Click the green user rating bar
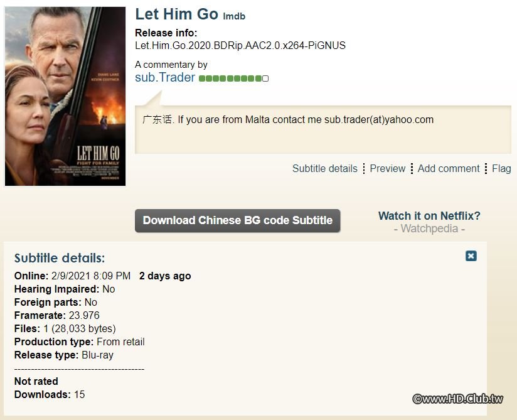Screen dimensions: 517x420 point(230,78)
